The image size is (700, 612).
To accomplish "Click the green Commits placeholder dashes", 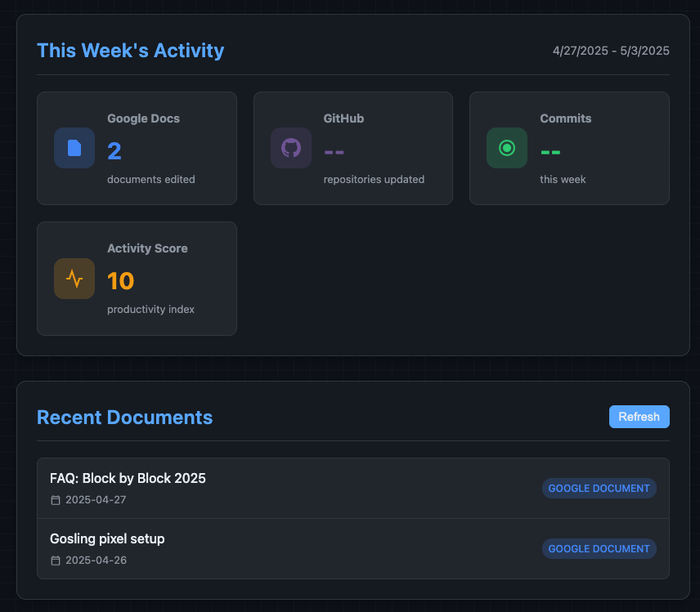I will [x=550, y=152].
